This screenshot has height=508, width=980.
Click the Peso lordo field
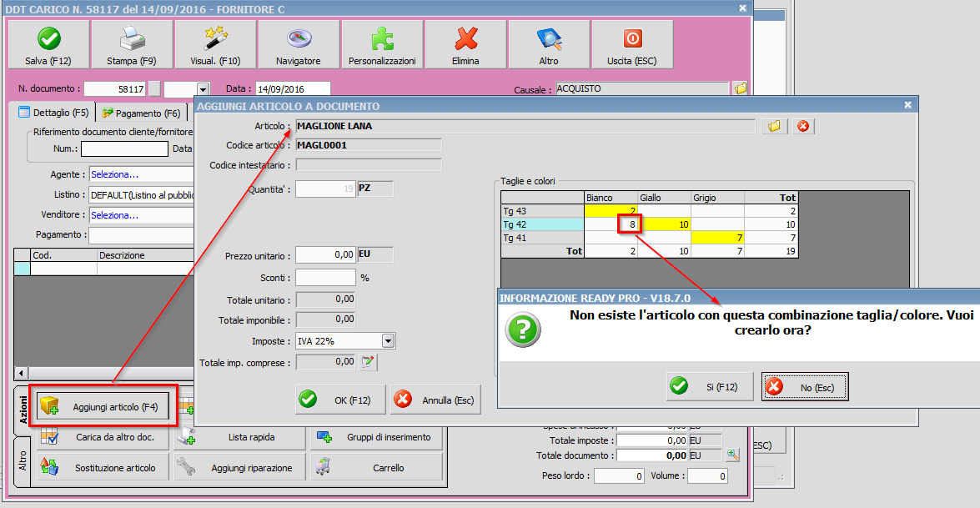pyautogui.click(x=619, y=476)
